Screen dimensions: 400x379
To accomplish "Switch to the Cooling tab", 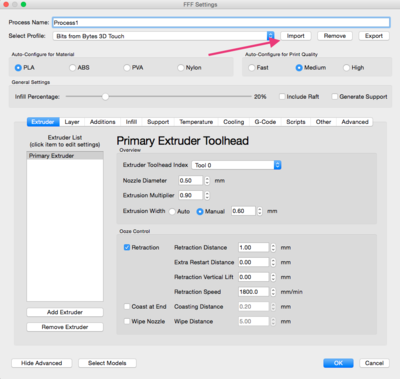I will [x=233, y=122].
